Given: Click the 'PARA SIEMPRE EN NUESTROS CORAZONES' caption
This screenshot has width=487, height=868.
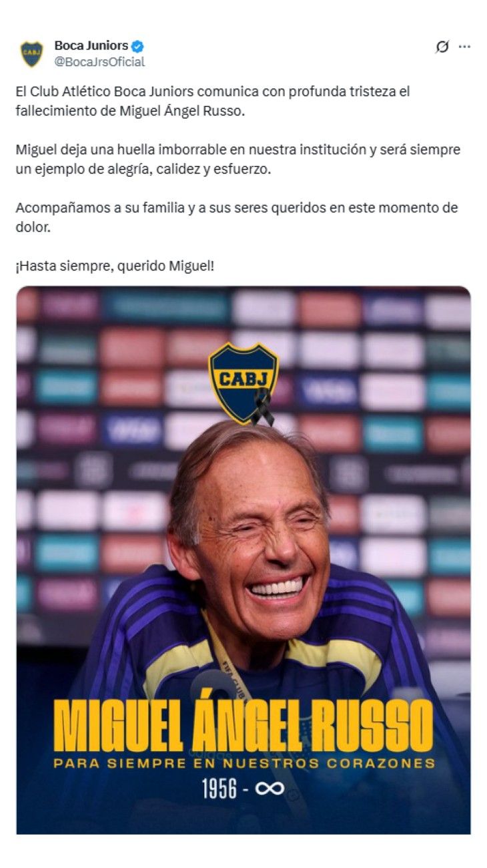Looking at the screenshot, I should (244, 763).
